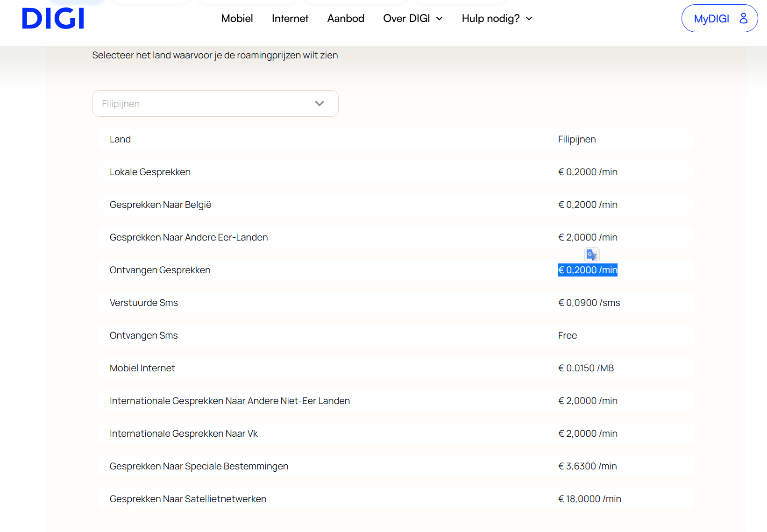Image resolution: width=767 pixels, height=532 pixels.
Task: Click the Mobiel Internet row label
Action: [142, 368]
